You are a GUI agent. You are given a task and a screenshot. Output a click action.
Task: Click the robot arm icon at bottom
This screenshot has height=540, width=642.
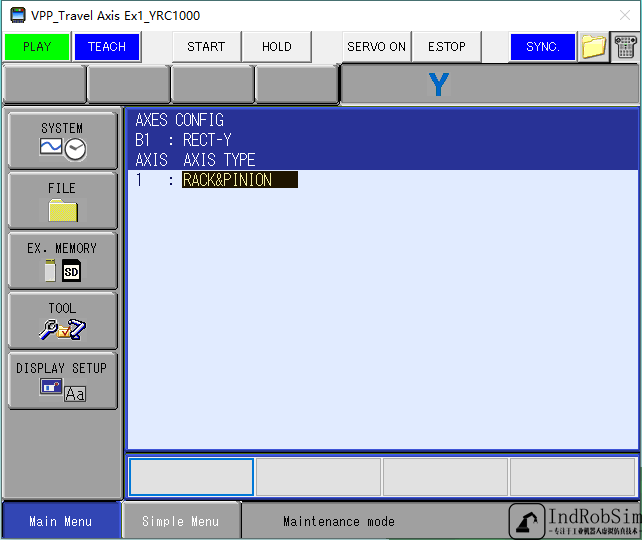pyautogui.click(x=527, y=521)
